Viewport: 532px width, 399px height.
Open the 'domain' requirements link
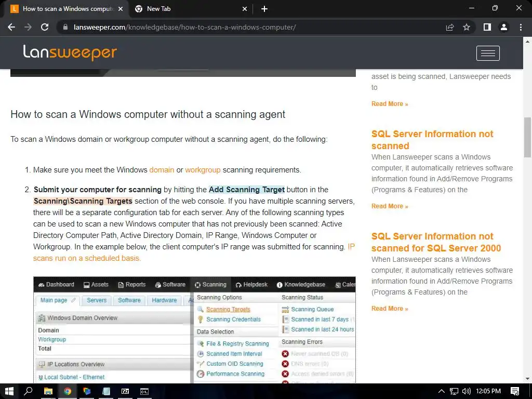click(162, 170)
